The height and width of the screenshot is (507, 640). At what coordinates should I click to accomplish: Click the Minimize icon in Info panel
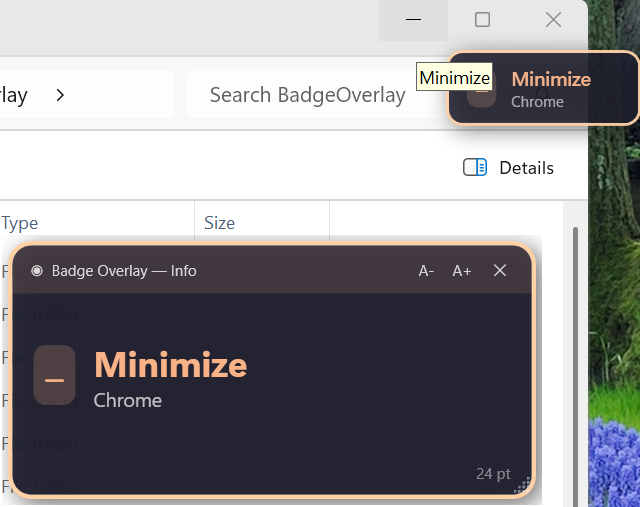click(54, 375)
